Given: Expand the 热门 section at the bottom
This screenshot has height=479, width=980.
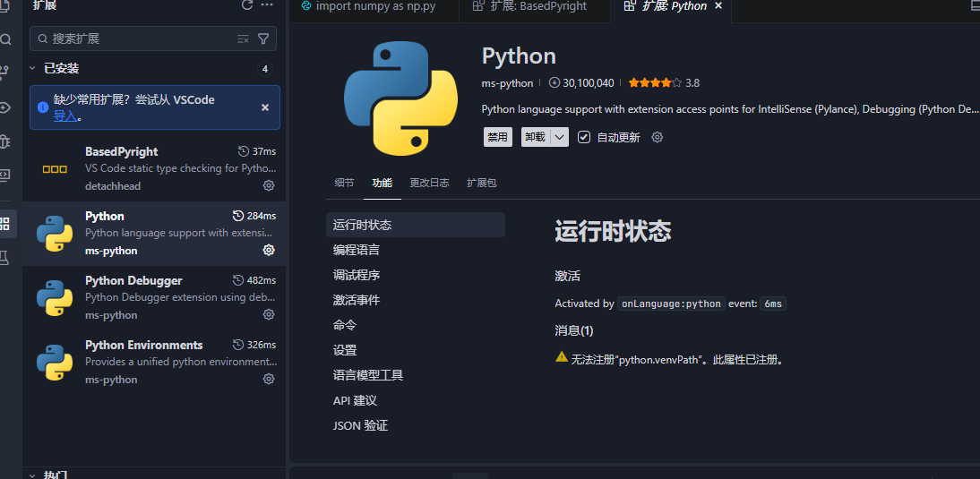Looking at the screenshot, I should point(34,475).
